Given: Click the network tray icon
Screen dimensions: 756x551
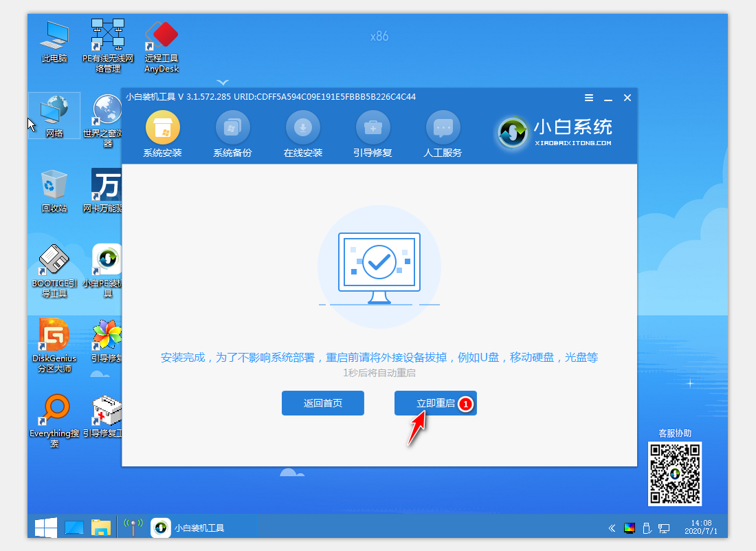Looking at the screenshot, I should [664, 528].
